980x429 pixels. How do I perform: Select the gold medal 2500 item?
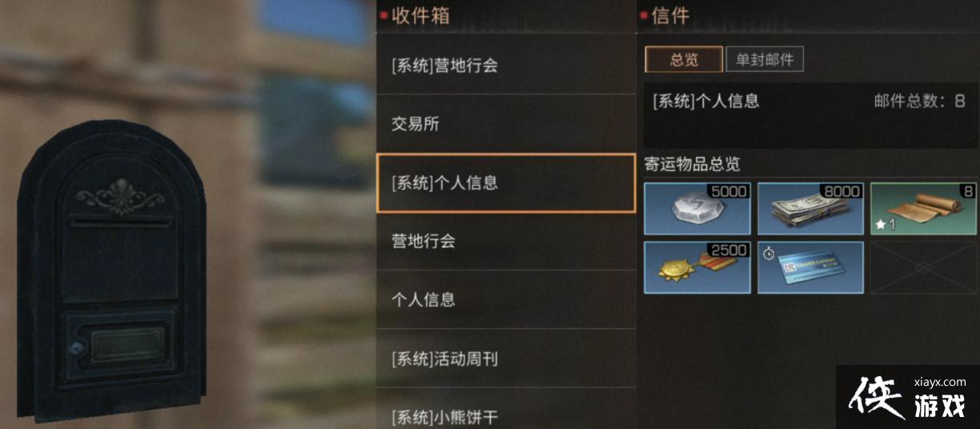(x=697, y=267)
